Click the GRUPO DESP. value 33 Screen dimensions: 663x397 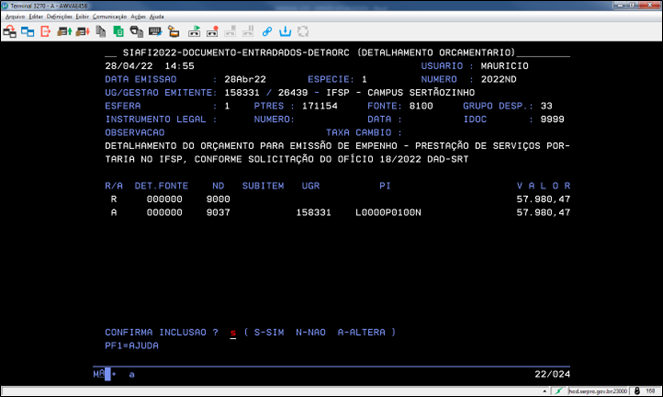pos(546,106)
